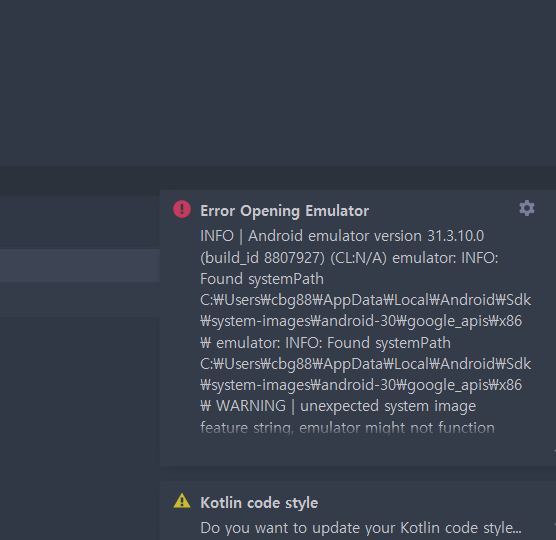Expand faded text 'feature string, emulator might not function'
Image resolution: width=556 pixels, height=540 pixels.
click(347, 428)
